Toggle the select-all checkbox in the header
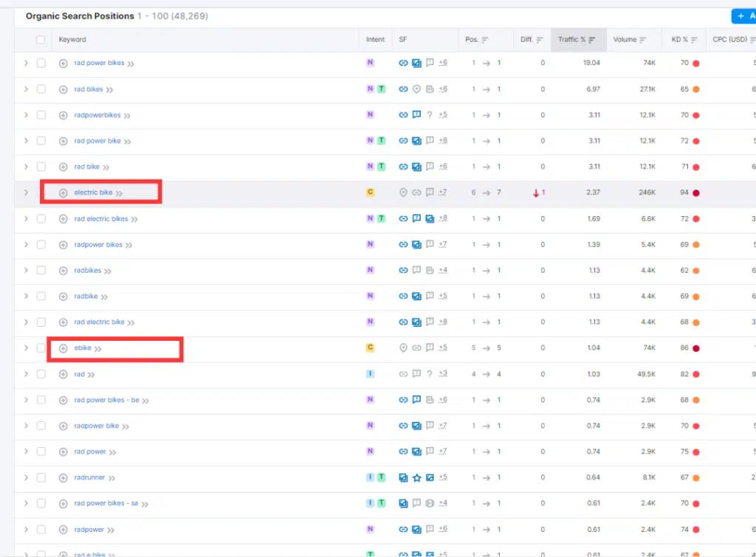Screen dimensions: 756x557 (x=41, y=40)
